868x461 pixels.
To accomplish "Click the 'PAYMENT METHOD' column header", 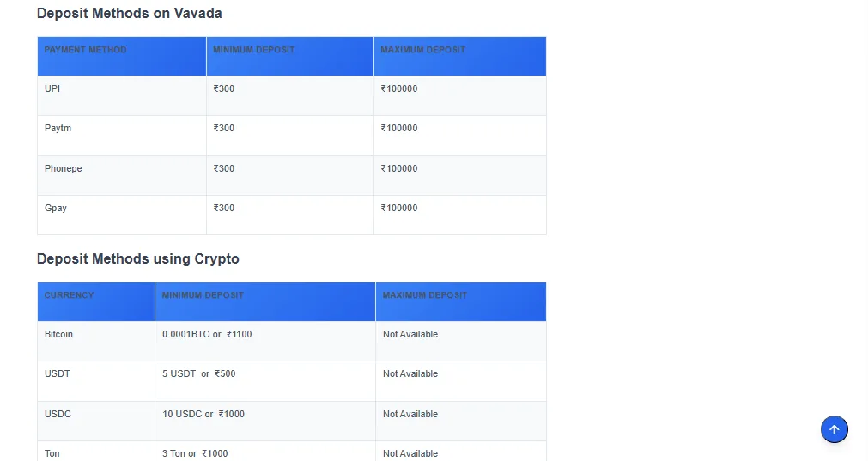I will point(122,56).
